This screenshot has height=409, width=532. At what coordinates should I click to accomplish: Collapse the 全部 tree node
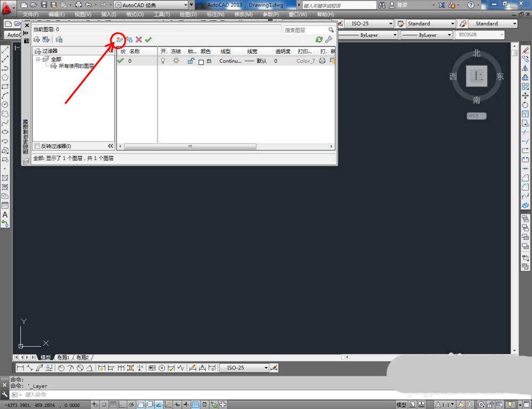[x=38, y=59]
